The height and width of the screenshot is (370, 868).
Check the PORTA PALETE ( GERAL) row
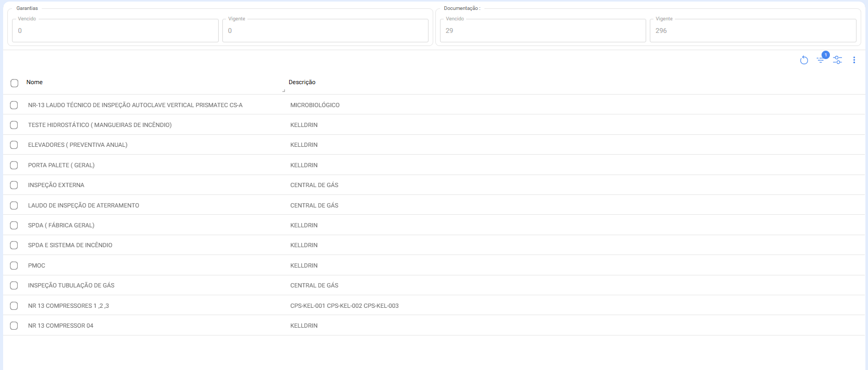[14, 165]
